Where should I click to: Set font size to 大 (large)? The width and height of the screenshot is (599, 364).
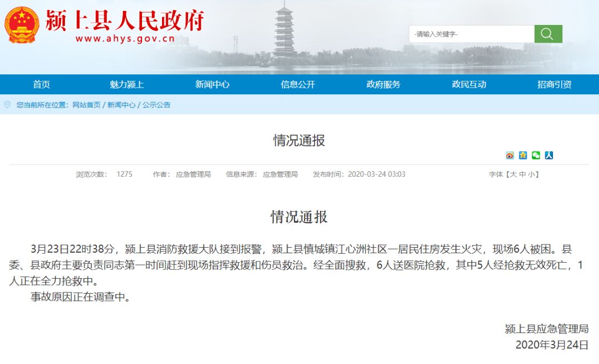513,174
